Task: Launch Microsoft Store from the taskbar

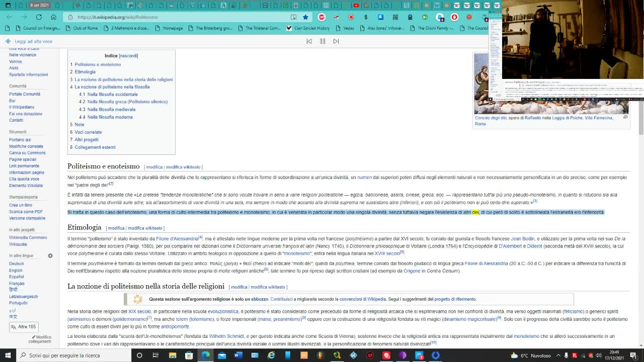Action: pos(189,355)
